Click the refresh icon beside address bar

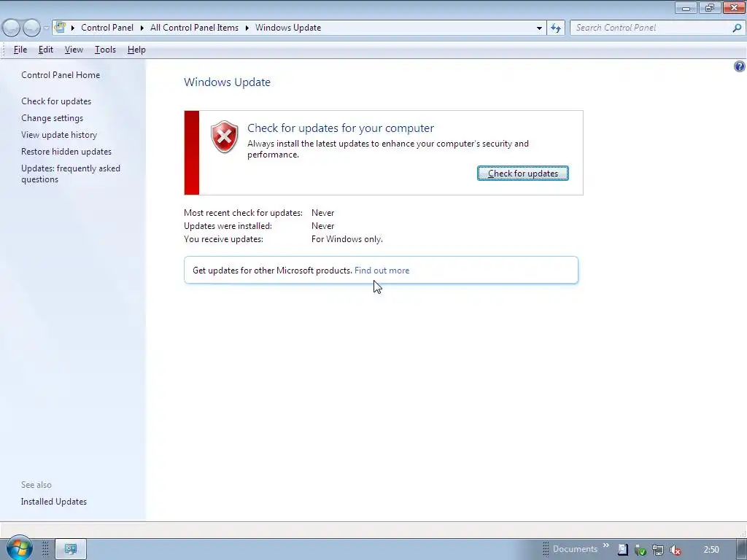555,28
